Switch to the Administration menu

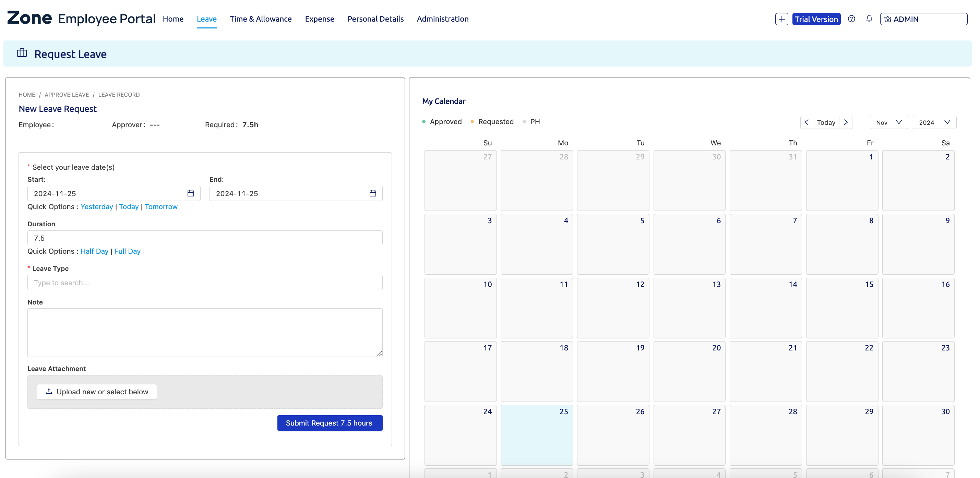(x=442, y=19)
